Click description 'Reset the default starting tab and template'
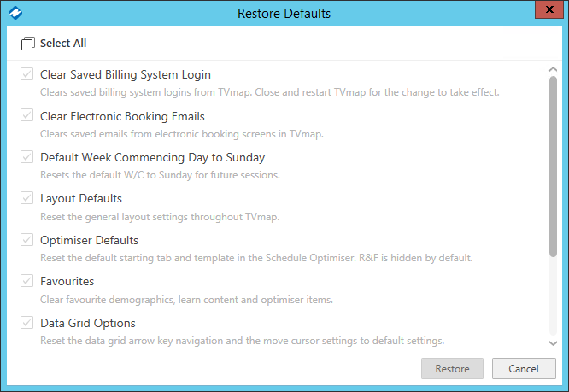569x392 pixels. (256, 258)
